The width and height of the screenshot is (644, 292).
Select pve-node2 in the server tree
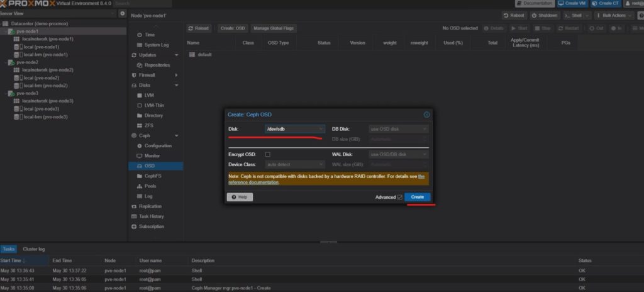click(28, 62)
